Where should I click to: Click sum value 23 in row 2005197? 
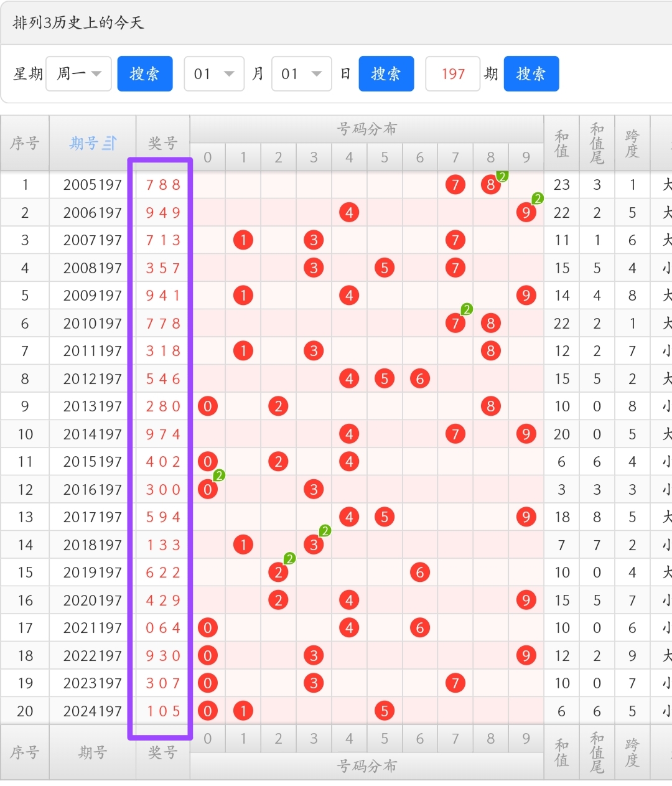pyautogui.click(x=562, y=185)
